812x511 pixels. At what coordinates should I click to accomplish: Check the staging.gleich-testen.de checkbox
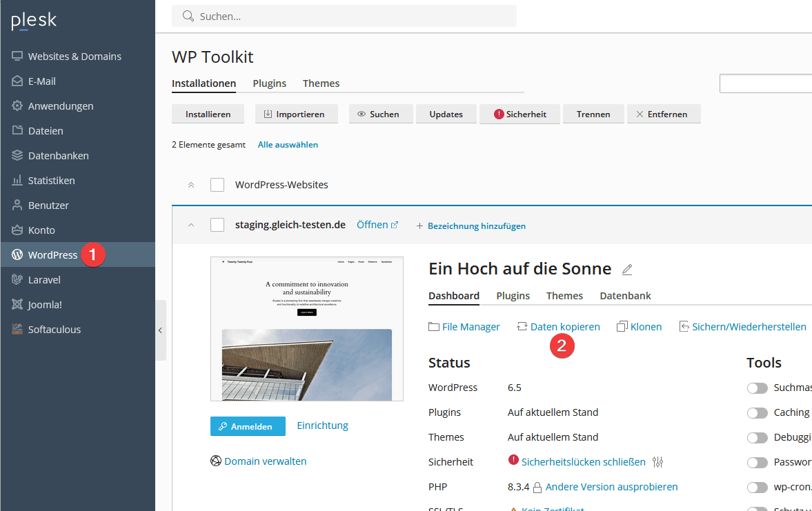click(x=217, y=225)
